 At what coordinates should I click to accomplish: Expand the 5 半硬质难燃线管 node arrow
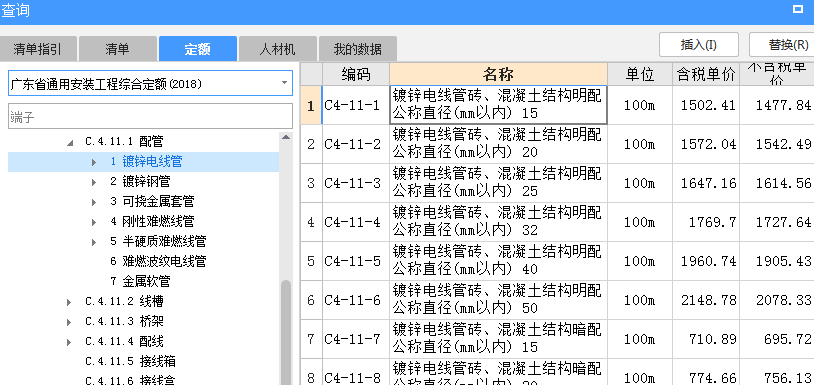(x=94, y=242)
